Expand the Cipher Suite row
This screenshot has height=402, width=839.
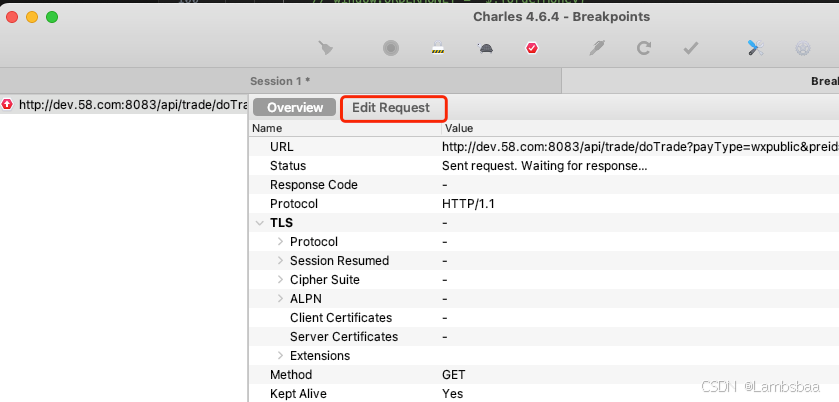(280, 280)
